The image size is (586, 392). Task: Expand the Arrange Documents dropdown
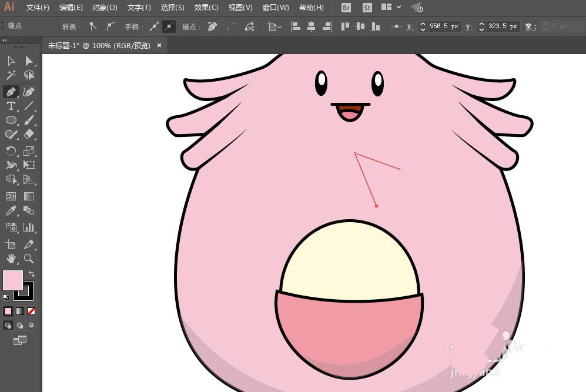point(391,7)
